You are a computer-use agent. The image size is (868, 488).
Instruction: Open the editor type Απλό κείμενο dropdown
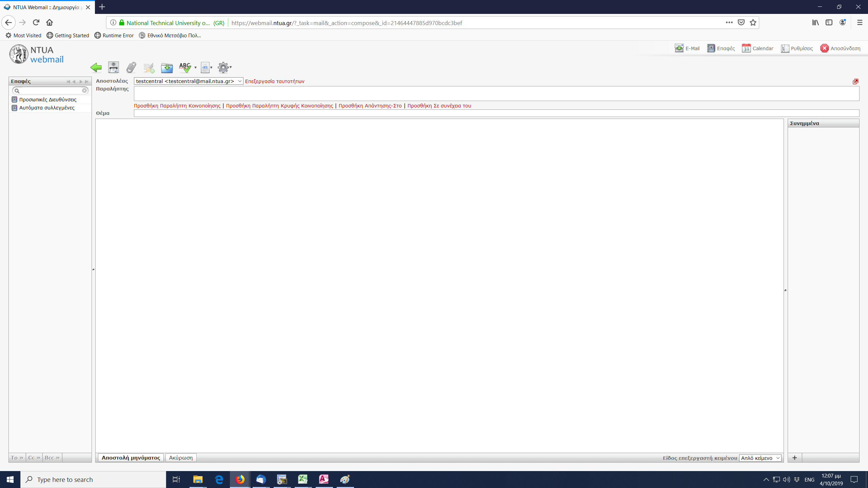point(760,458)
